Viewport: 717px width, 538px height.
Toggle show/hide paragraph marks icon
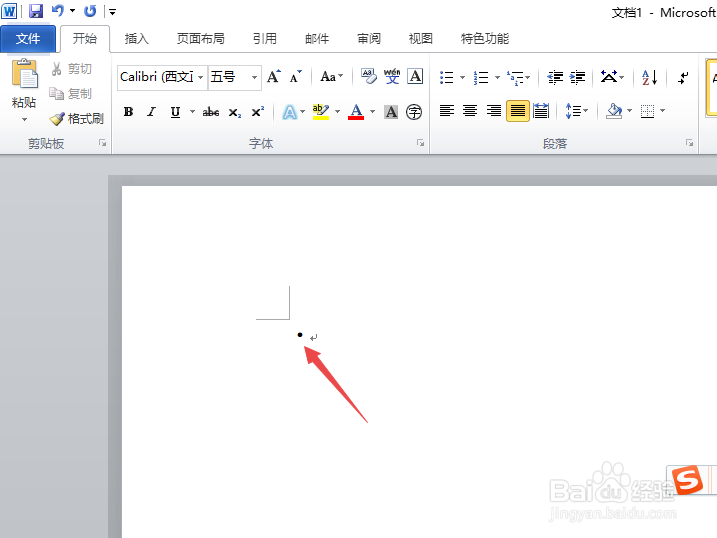(x=683, y=78)
